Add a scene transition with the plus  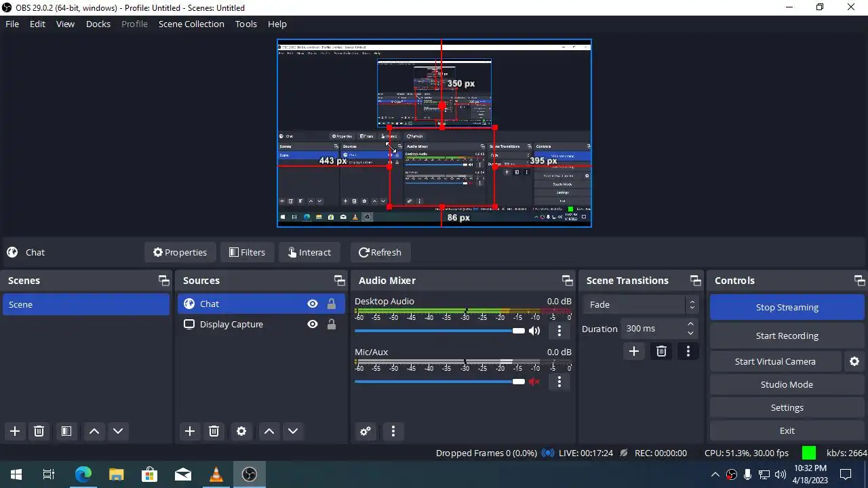[634, 351]
